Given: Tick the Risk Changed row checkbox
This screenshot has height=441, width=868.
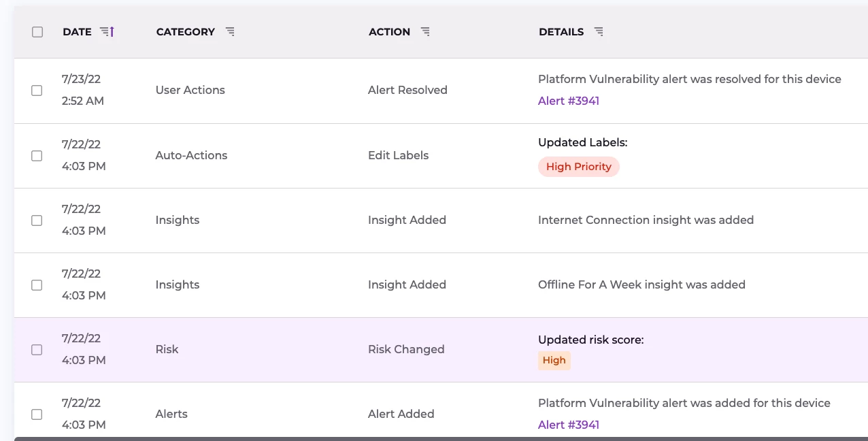Looking at the screenshot, I should (x=37, y=350).
